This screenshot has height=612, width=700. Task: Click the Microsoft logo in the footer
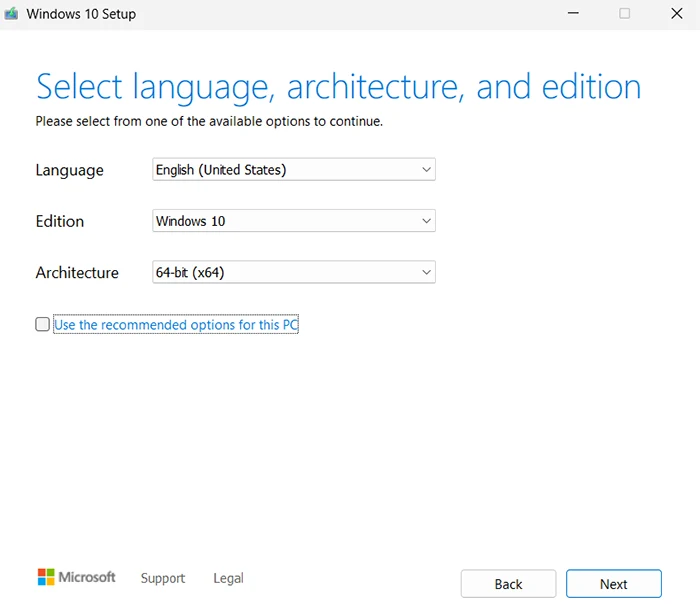click(x=76, y=577)
